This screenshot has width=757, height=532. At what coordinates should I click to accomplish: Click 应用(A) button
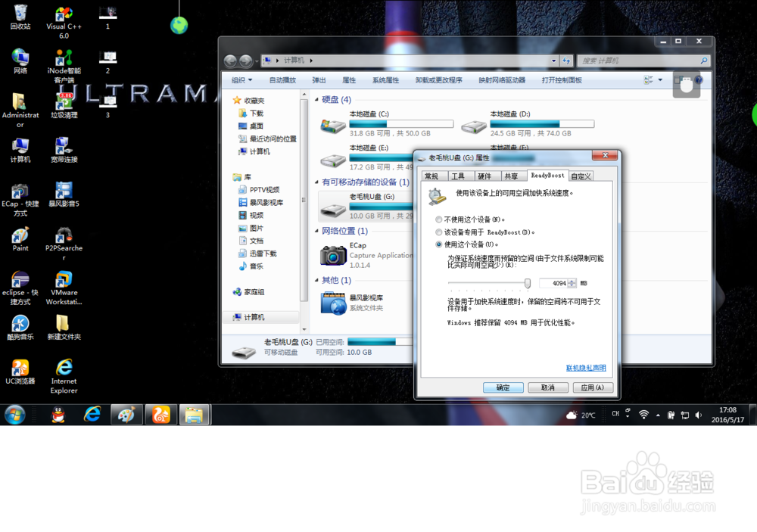pyautogui.click(x=593, y=387)
